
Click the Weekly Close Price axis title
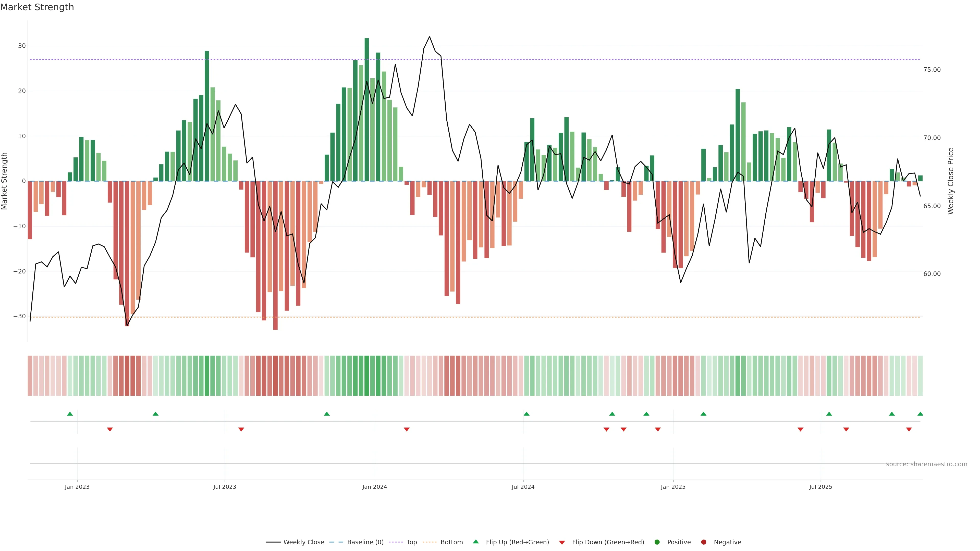[951, 181]
